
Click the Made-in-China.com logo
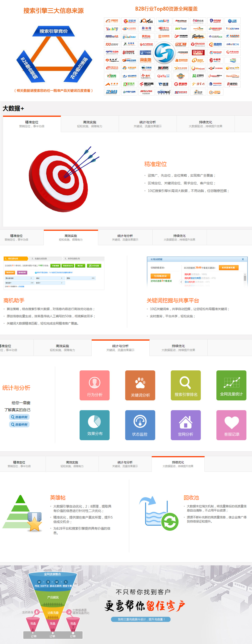pos(181,21)
